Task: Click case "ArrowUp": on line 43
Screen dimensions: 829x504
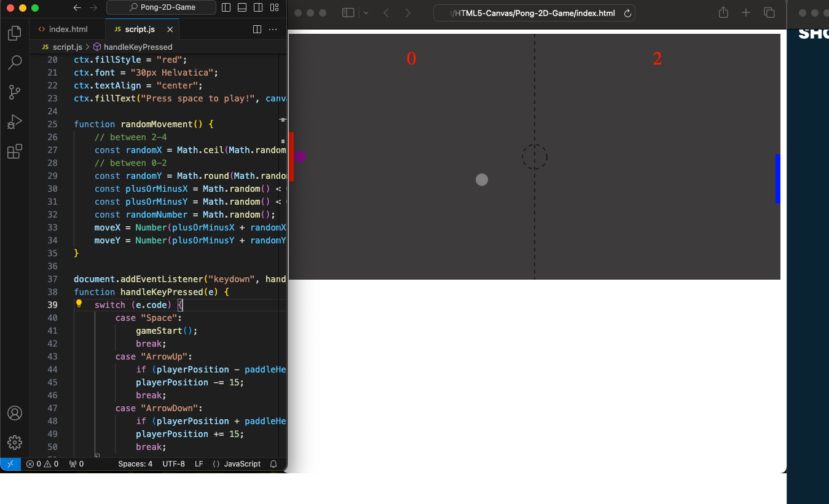Action: 154,356
